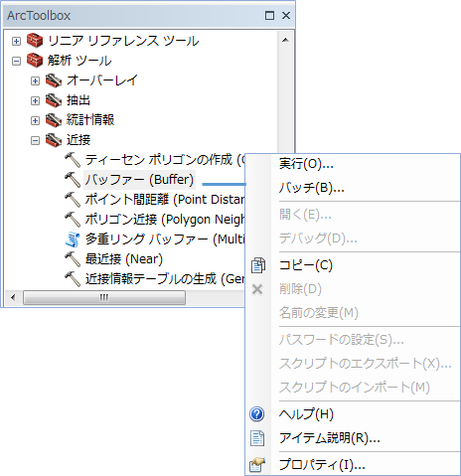
Task: Collapse the 近接 toolset
Action: pyautogui.click(x=35, y=140)
